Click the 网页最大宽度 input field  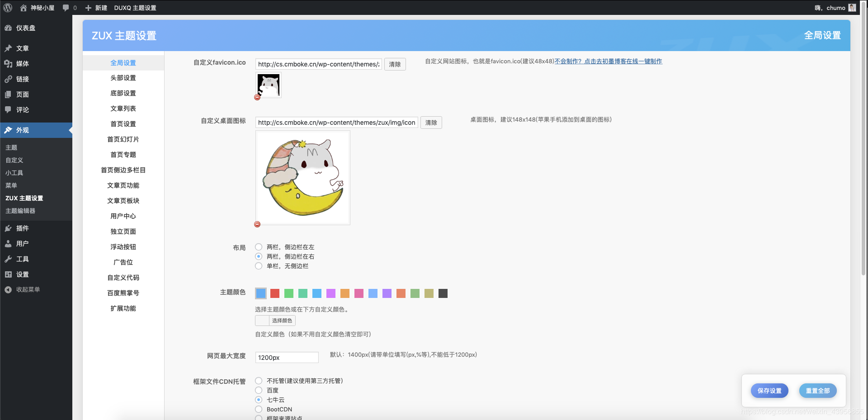[287, 357]
